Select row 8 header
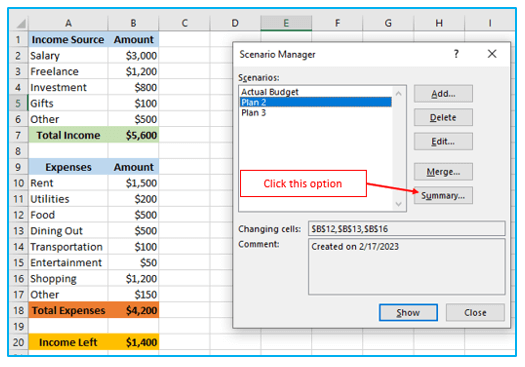Screen dimensions: 525x367 click(x=18, y=151)
